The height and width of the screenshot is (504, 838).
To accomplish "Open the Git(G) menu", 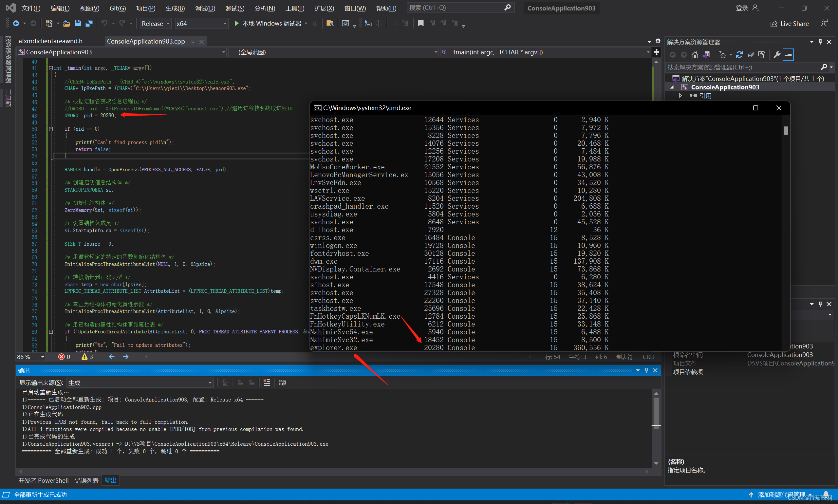I will pyautogui.click(x=118, y=8).
